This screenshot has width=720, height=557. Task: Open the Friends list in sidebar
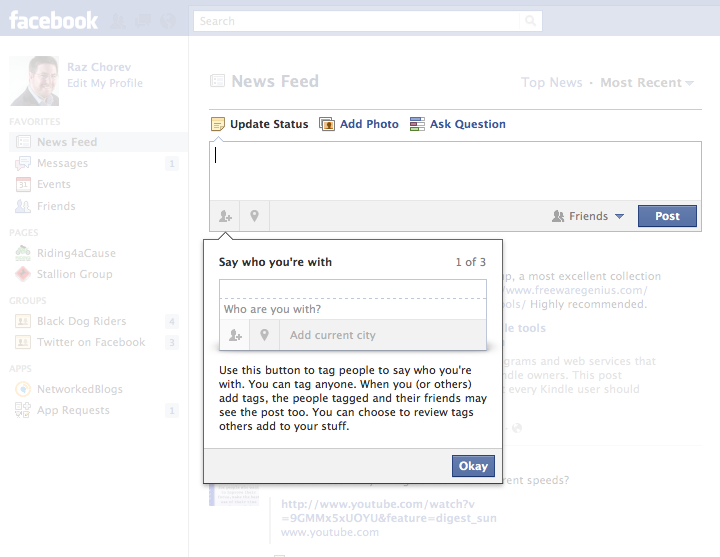(56, 206)
